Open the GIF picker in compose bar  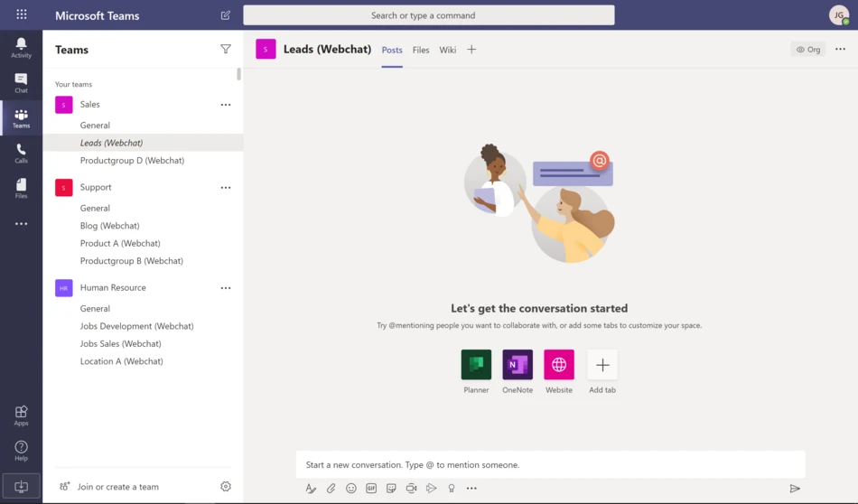pos(371,489)
